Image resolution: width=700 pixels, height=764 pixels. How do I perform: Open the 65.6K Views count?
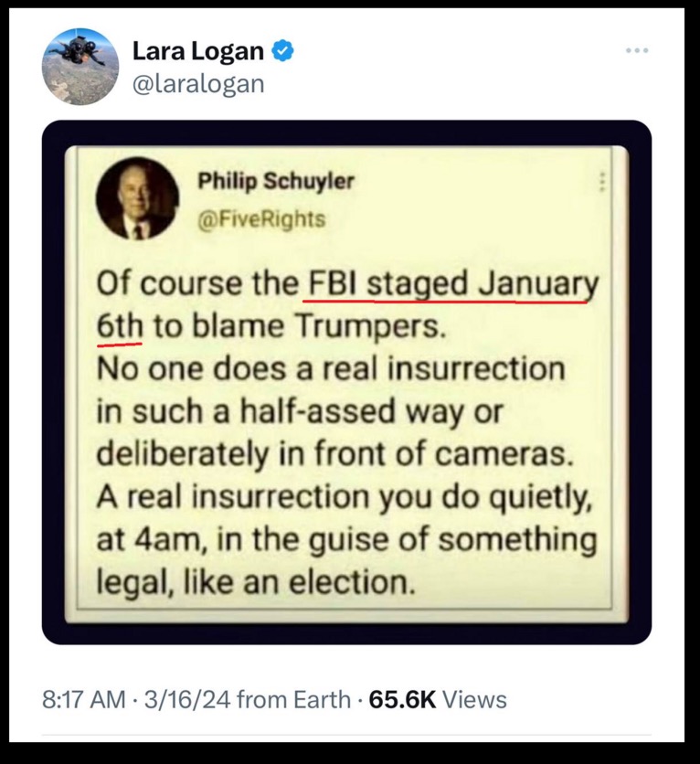[x=437, y=700]
